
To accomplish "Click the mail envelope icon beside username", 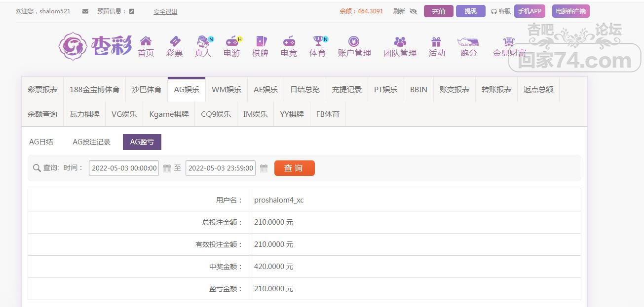I will pyautogui.click(x=85, y=11).
